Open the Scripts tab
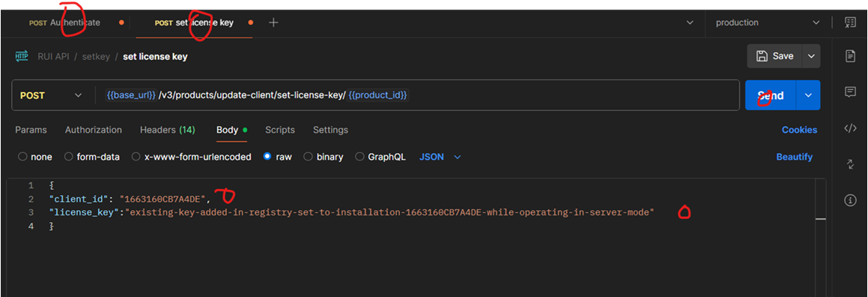Screen dimensions: 868x297 tap(280, 130)
